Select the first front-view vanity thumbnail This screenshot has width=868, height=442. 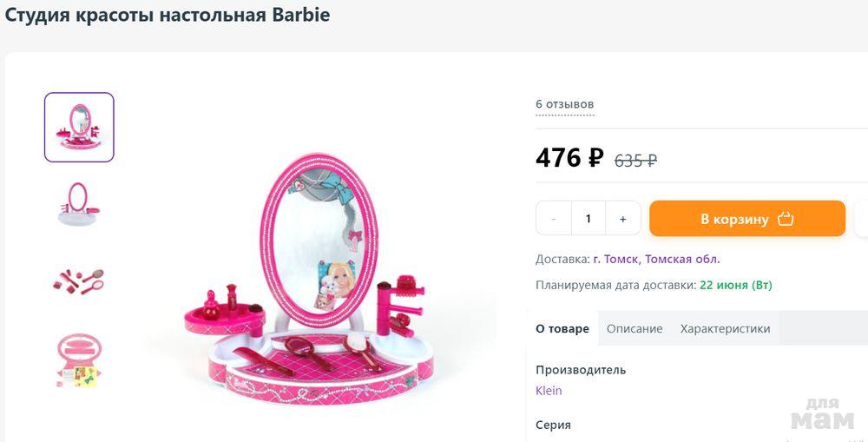pos(79,127)
